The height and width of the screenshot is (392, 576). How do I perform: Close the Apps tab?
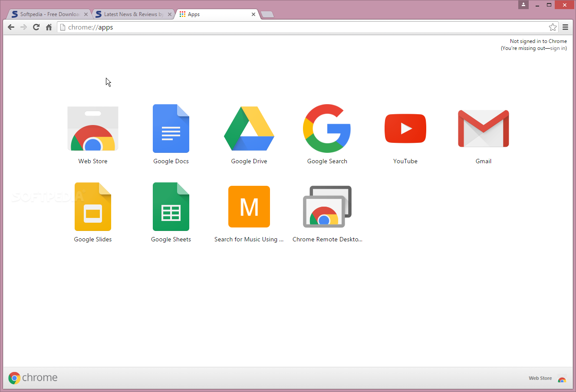253,14
